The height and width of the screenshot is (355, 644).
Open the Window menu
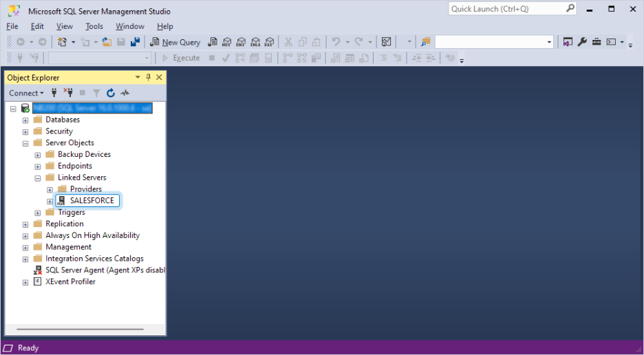click(129, 26)
